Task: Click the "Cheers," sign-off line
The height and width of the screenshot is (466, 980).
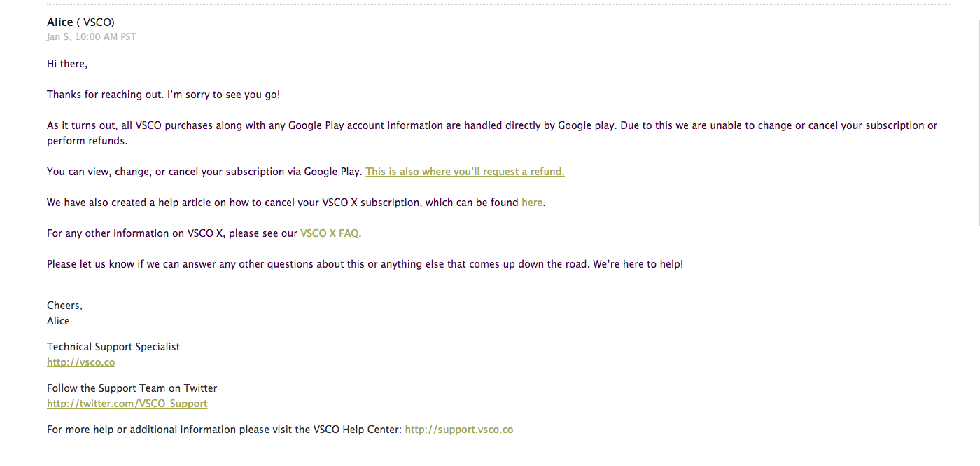Action: point(65,306)
